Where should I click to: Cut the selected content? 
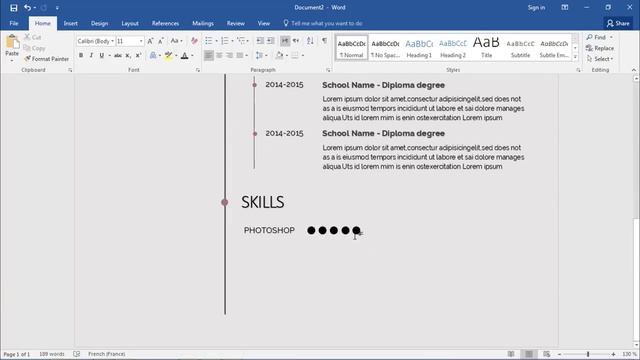[33, 37]
